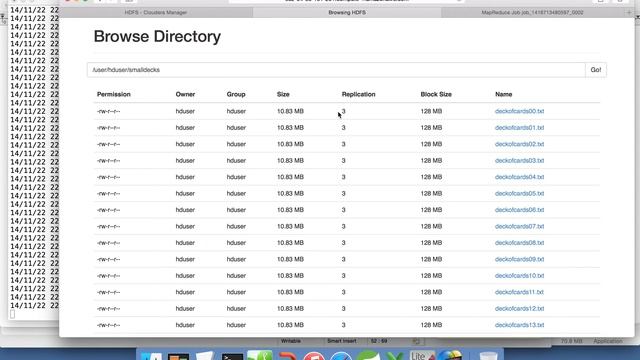
Task: Click the Replication column header
Action: pyautogui.click(x=358, y=94)
